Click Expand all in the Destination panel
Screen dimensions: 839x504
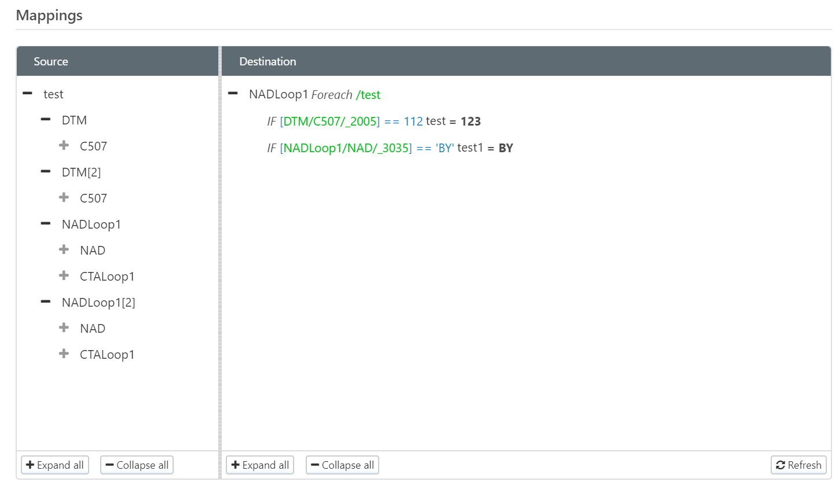point(259,465)
